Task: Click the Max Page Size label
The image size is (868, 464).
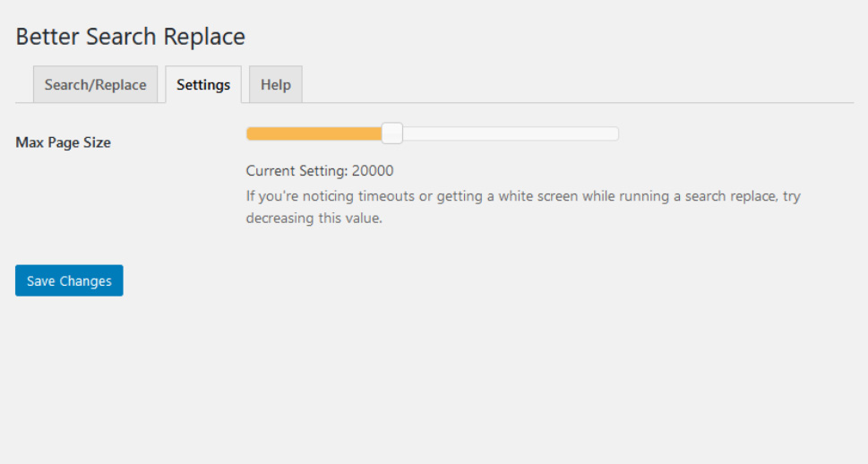Action: 63,142
